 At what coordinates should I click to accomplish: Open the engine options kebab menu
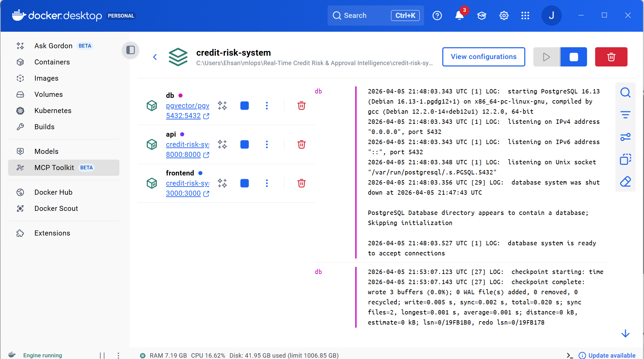pos(118,355)
